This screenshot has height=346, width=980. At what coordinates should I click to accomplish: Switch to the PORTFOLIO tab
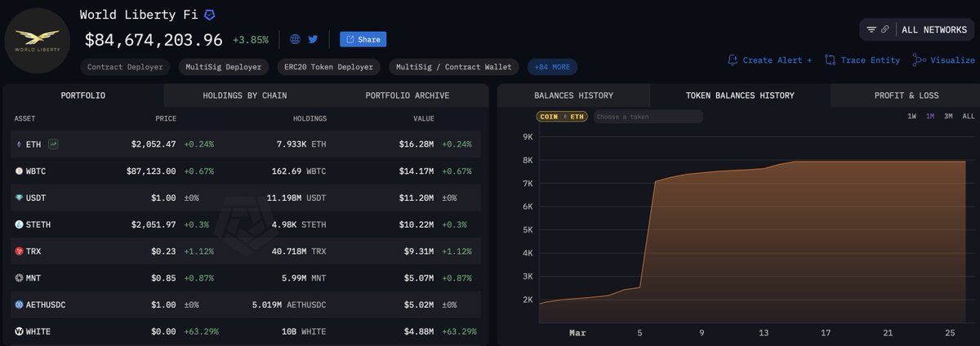tap(83, 95)
